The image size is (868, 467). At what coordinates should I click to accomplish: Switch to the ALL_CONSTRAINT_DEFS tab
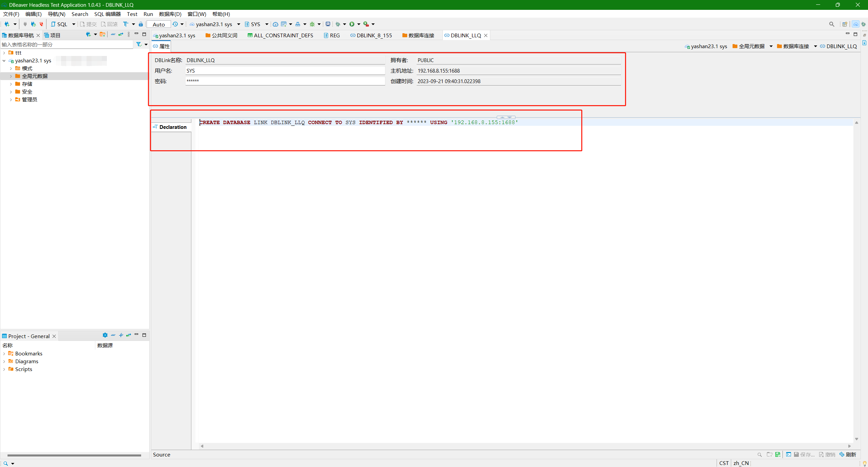coord(280,35)
